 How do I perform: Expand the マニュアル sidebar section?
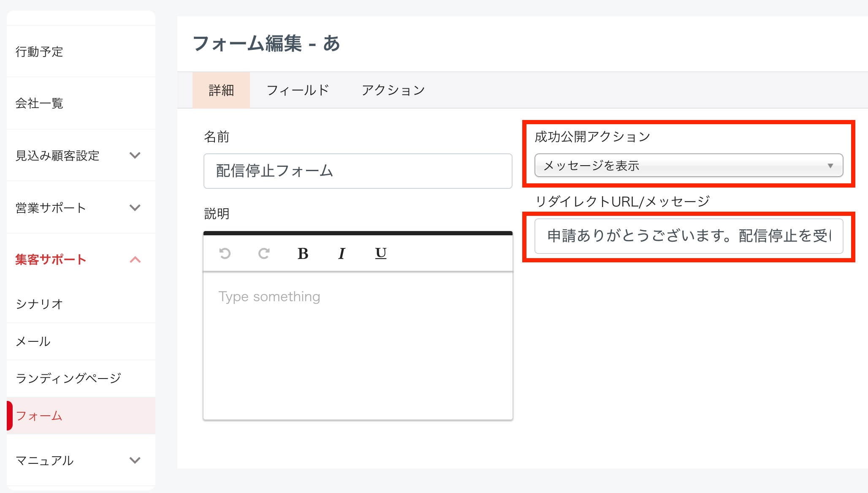pos(135,460)
